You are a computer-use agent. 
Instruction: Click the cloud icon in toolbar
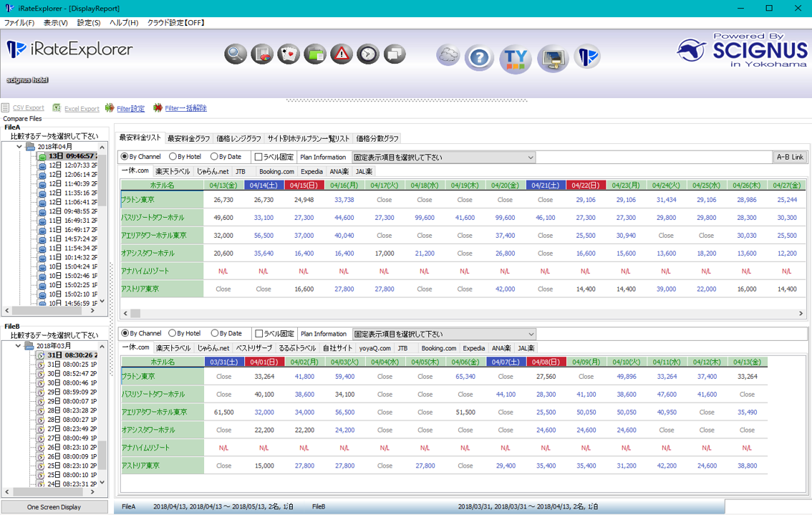pos(448,55)
